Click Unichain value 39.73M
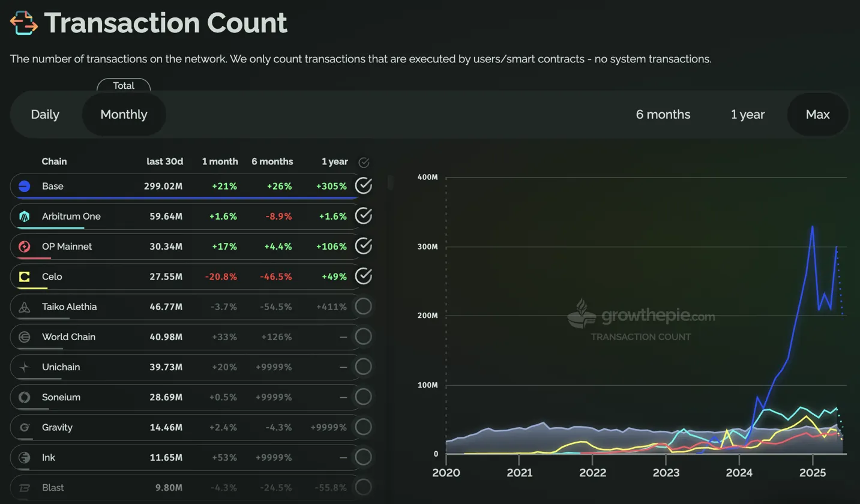Screen dimensions: 860x504 tap(166, 367)
